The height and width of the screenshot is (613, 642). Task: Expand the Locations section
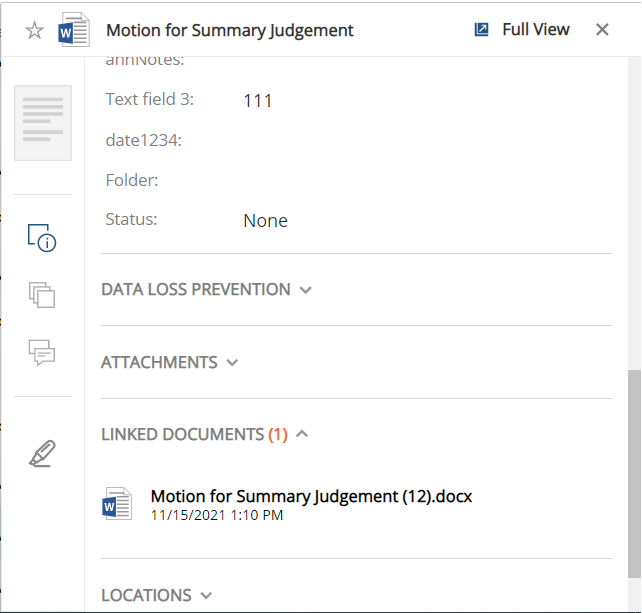[156, 596]
